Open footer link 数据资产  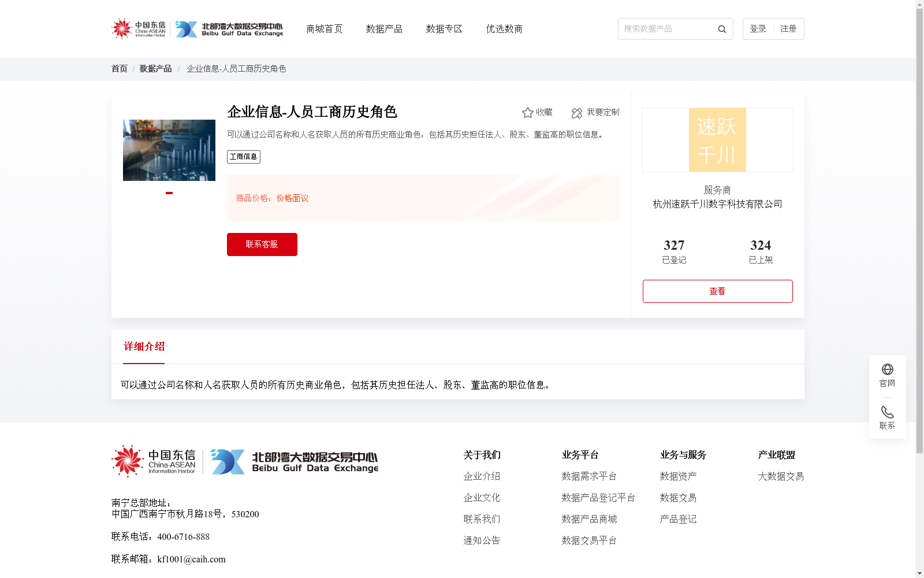tap(678, 476)
